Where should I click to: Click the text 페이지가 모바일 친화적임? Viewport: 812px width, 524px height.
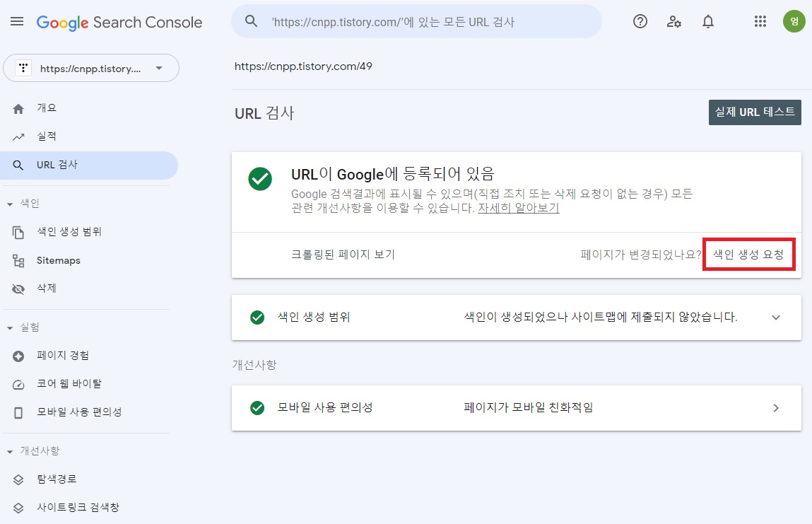coord(528,408)
